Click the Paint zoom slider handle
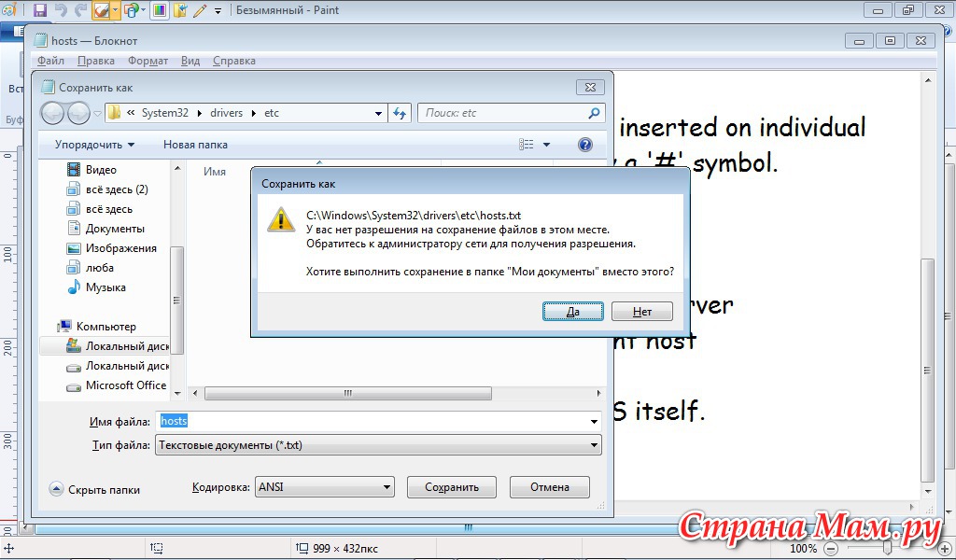 click(x=888, y=548)
